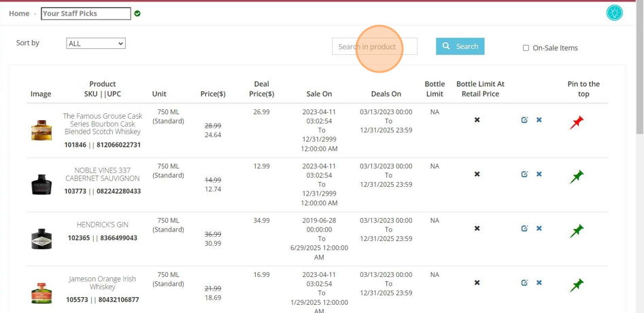The width and height of the screenshot is (644, 313).
Task: Delete Jameson Orange with blue X
Action: (x=539, y=282)
